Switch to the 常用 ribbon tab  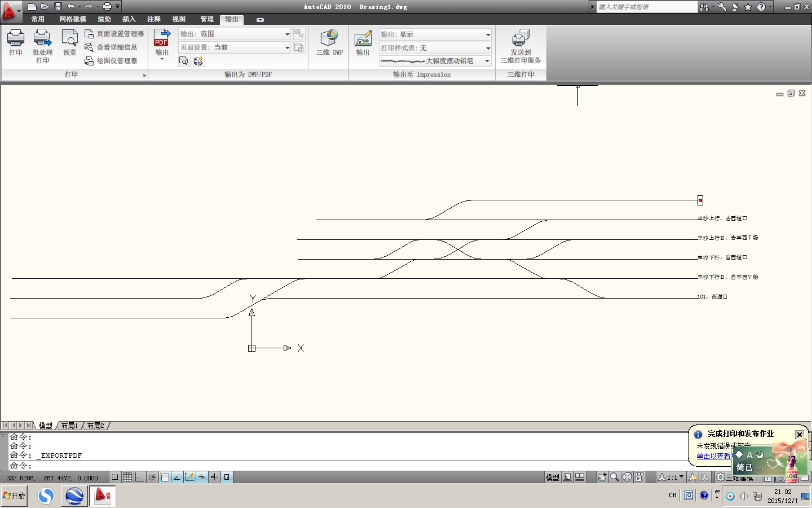coord(38,19)
